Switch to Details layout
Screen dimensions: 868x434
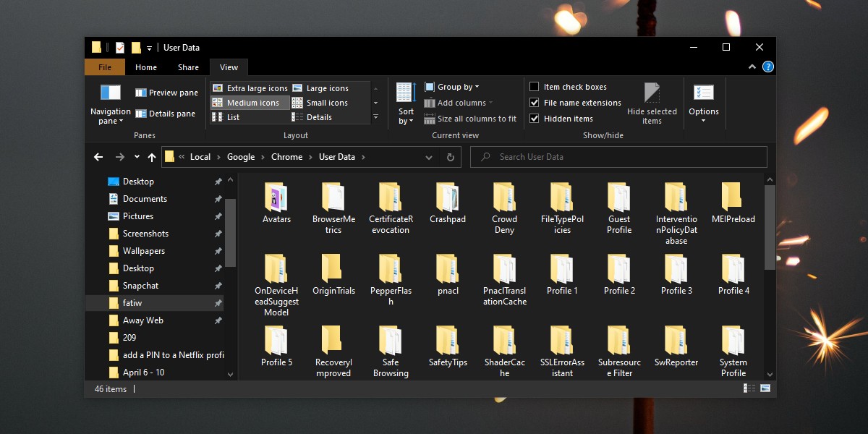click(x=312, y=117)
